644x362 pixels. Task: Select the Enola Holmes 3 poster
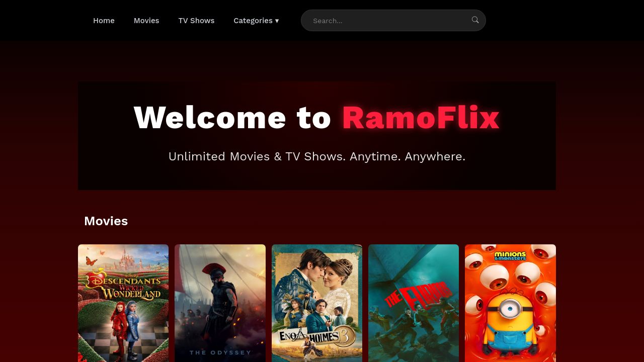[x=317, y=303]
